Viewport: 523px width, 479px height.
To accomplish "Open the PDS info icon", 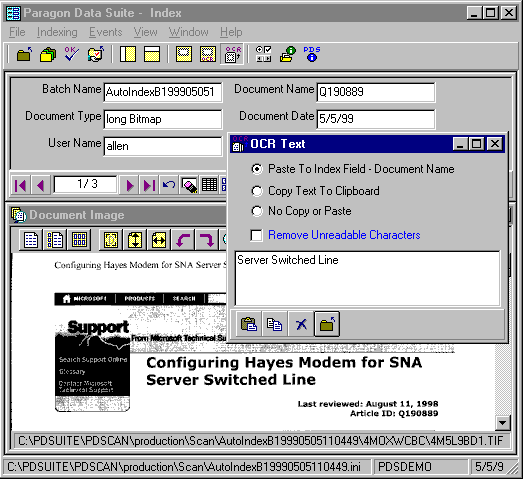I will 312,54.
